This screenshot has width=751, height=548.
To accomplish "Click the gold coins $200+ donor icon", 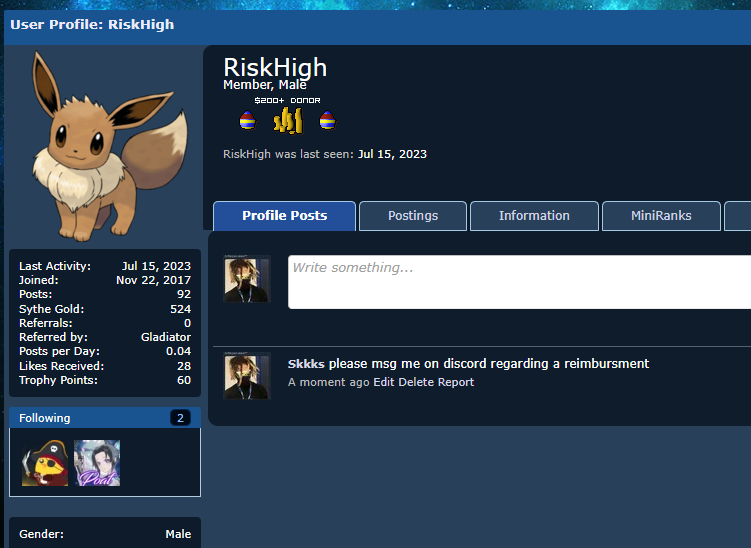I will click(288, 120).
